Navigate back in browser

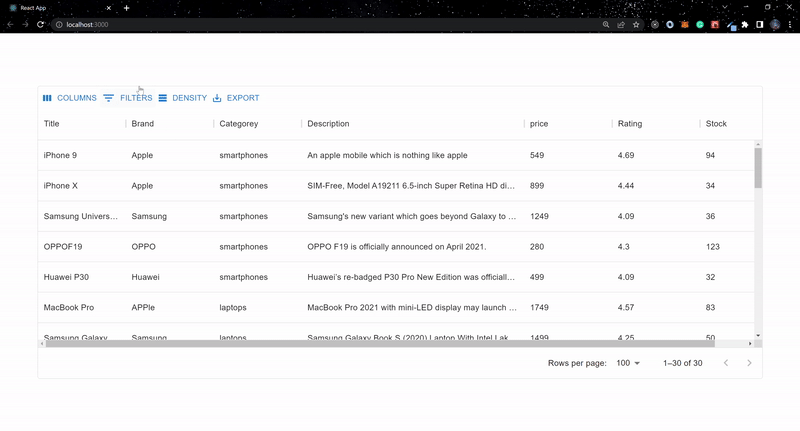pos(10,24)
